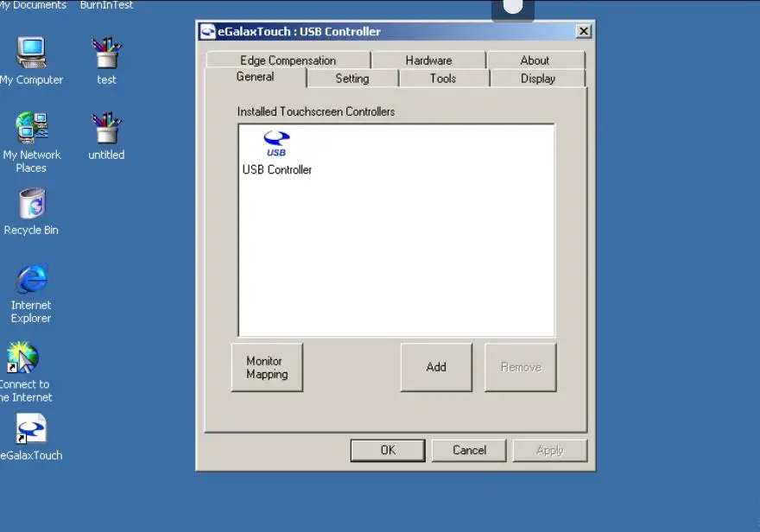This screenshot has width=760, height=532.
Task: Select the USB Controller icon in the list
Action: [x=276, y=143]
